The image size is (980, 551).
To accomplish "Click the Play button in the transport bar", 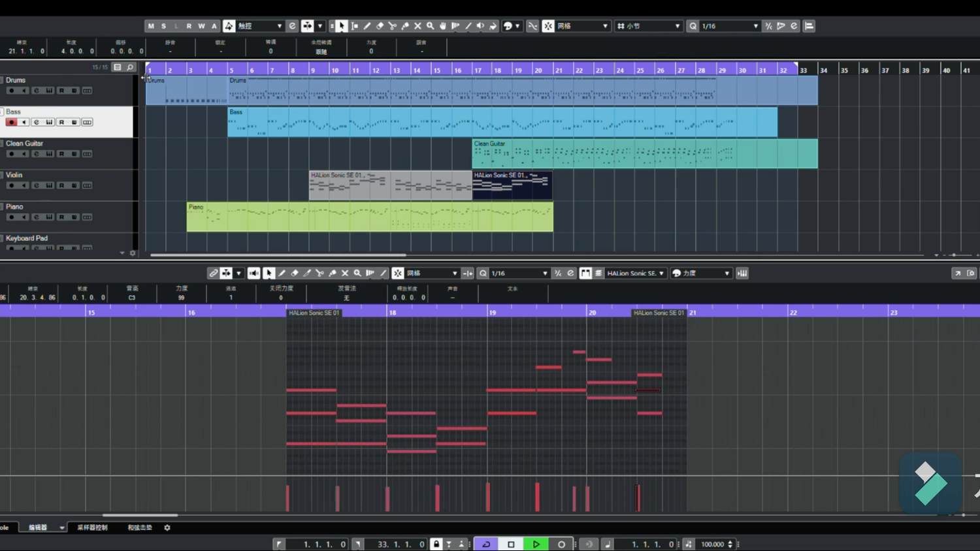I will click(x=536, y=544).
